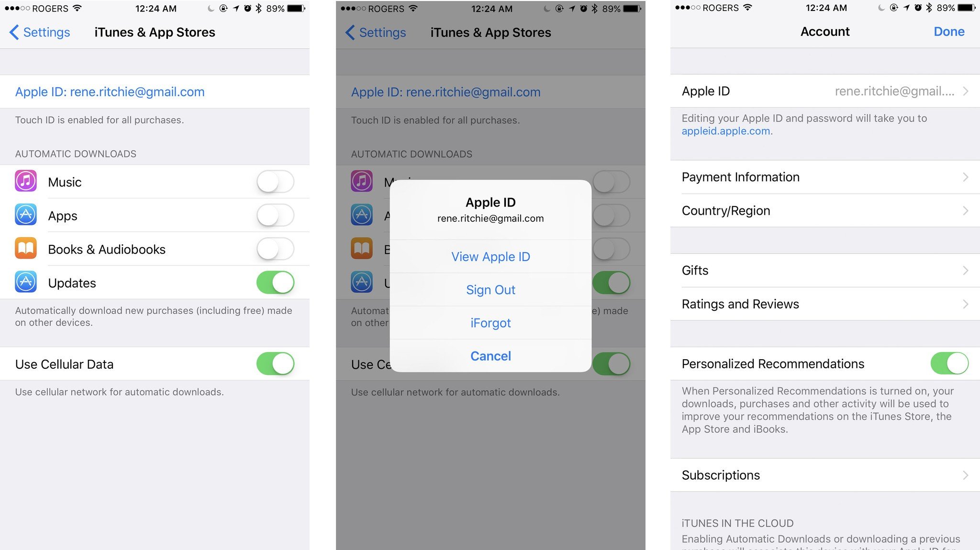980x550 pixels.
Task: Tap the Books & Audiobooks orange icon
Action: (25, 248)
